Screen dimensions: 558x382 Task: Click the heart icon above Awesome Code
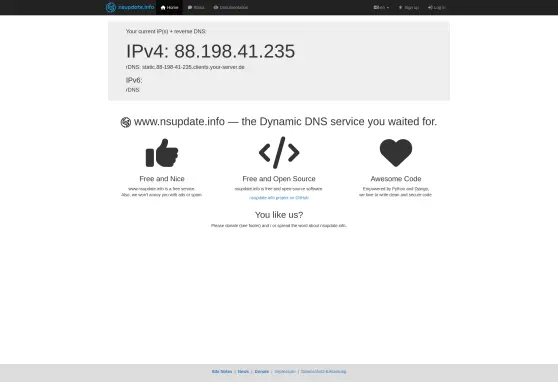click(396, 153)
